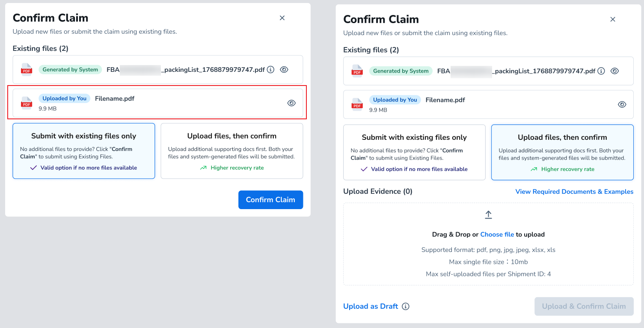Open View Required Documents & Examples link
Image resolution: width=644 pixels, height=328 pixels.
coord(574,192)
